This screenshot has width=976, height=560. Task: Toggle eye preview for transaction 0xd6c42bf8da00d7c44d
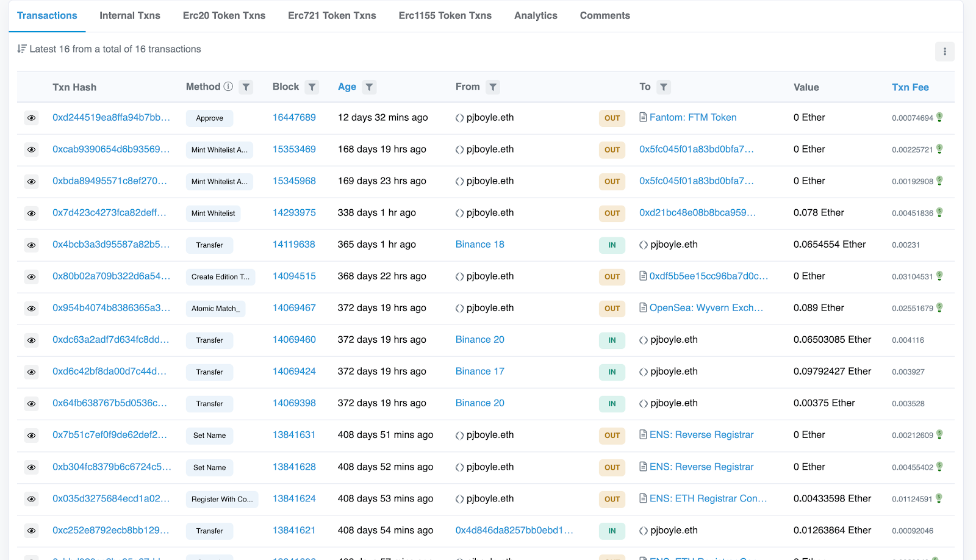pos(31,372)
